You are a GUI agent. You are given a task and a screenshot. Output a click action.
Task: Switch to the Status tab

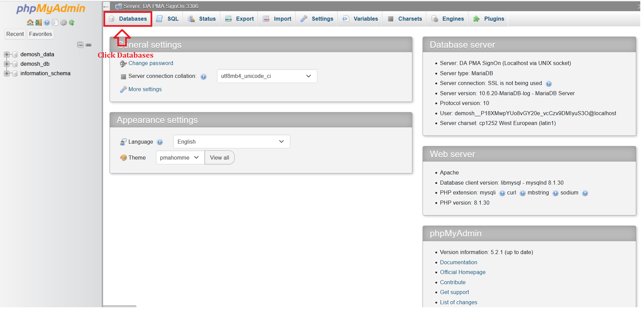click(x=202, y=19)
